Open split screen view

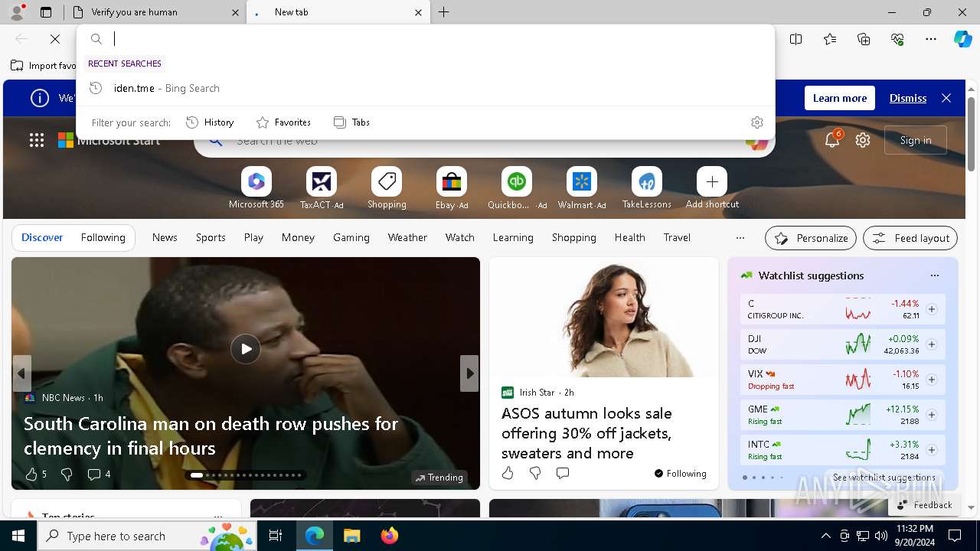coord(796,39)
